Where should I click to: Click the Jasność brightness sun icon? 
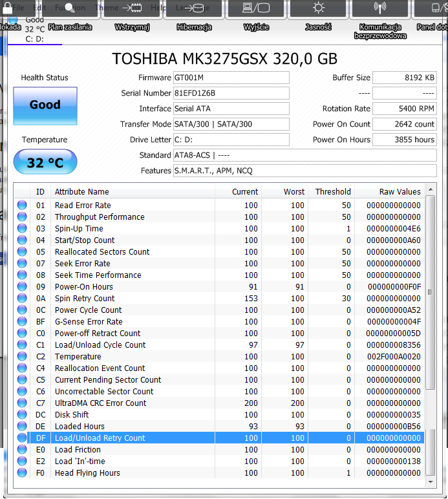[x=318, y=8]
